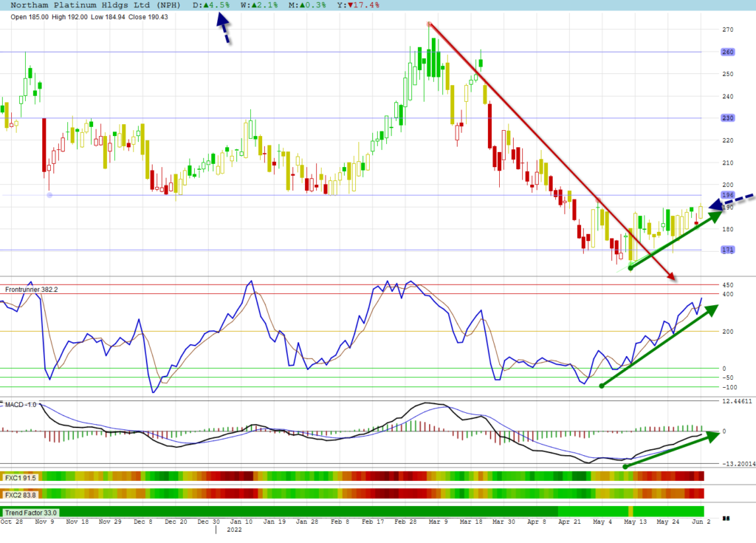756x543 pixels.
Task: Click the 'MACD -1.0' indicator label
Action: pos(20,404)
